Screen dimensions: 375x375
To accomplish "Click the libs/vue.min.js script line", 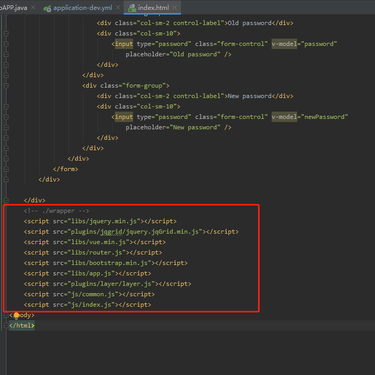I will (x=95, y=242).
